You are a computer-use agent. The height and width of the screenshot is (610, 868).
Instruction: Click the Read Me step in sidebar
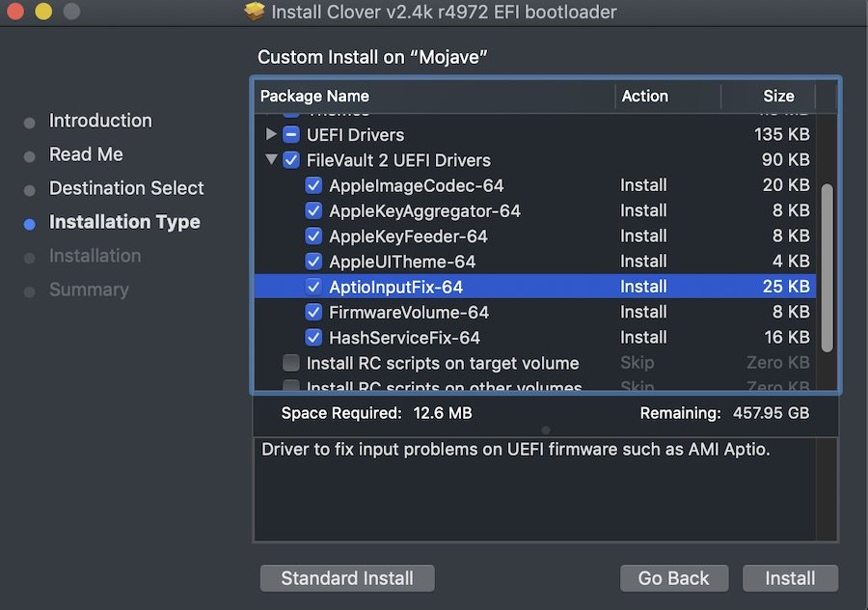tap(86, 154)
